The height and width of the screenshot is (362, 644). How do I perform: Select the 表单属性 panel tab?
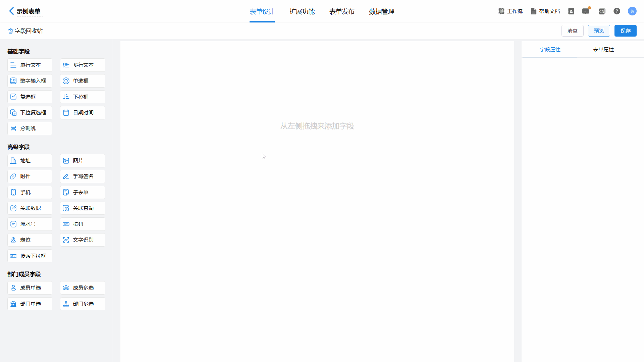pyautogui.click(x=603, y=50)
